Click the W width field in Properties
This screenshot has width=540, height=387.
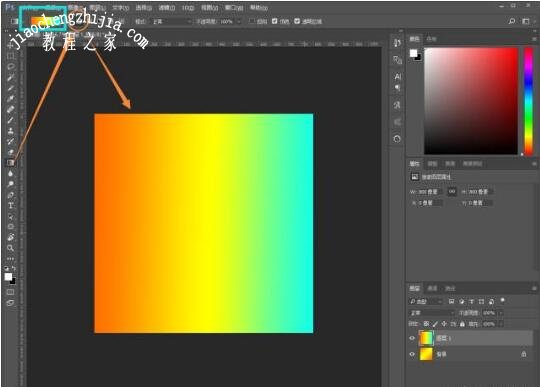point(430,191)
